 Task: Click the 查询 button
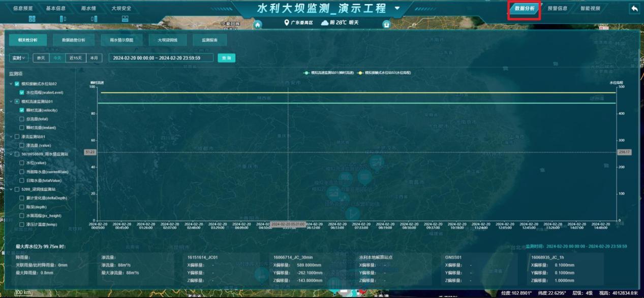coord(226,58)
